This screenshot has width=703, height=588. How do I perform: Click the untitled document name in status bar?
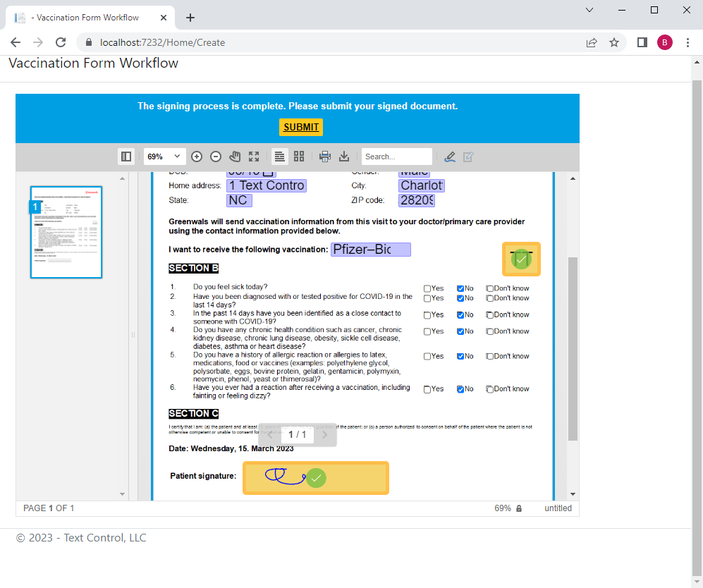point(558,508)
